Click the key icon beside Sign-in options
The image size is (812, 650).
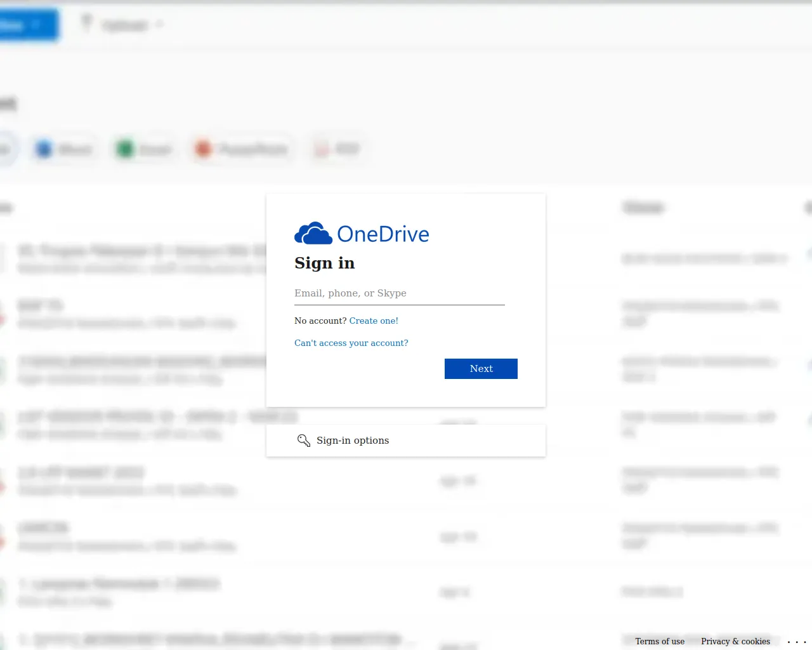click(x=304, y=441)
